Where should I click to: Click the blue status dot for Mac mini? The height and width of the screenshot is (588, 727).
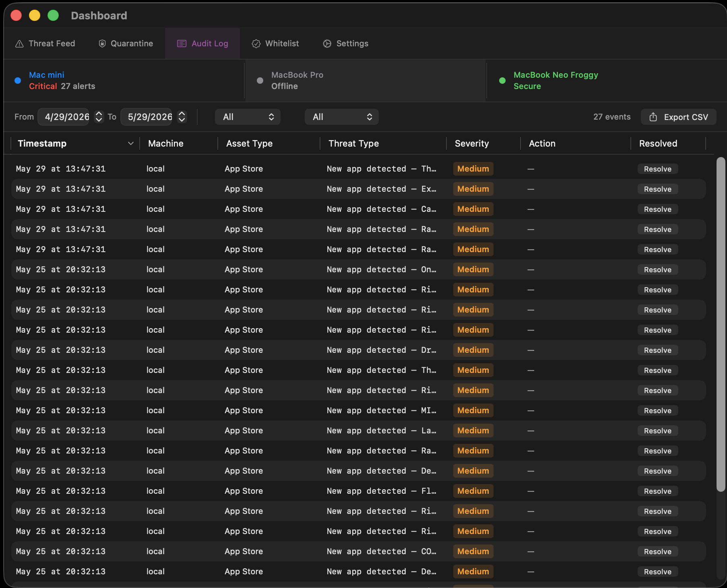pyautogui.click(x=18, y=81)
